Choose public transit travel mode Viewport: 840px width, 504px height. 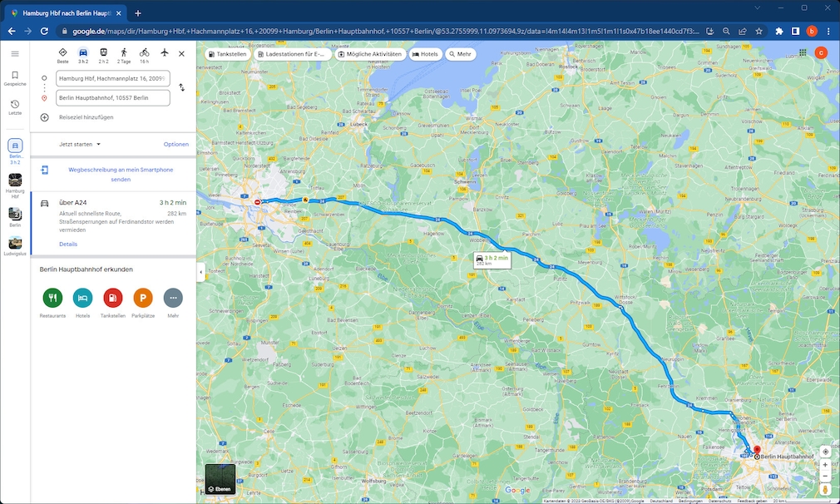click(x=103, y=53)
